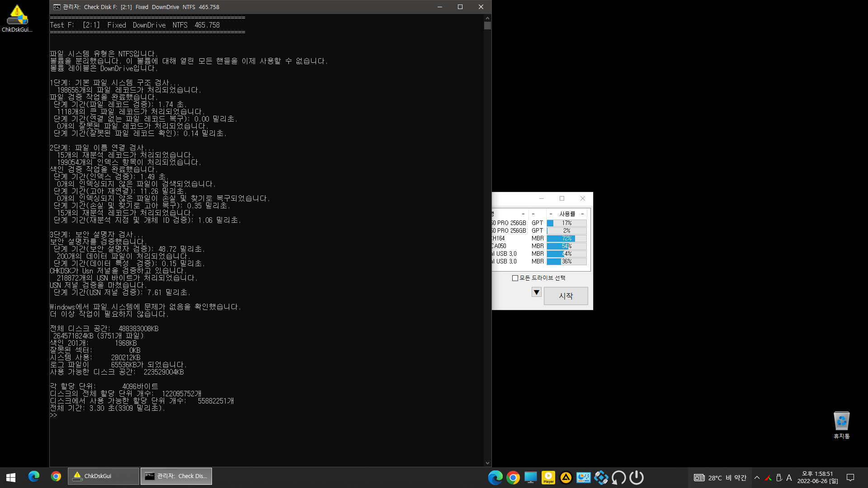Click the line '2단계: 파일 이름 연결 검사'
The width and height of the screenshot is (868, 488).
click(x=102, y=148)
